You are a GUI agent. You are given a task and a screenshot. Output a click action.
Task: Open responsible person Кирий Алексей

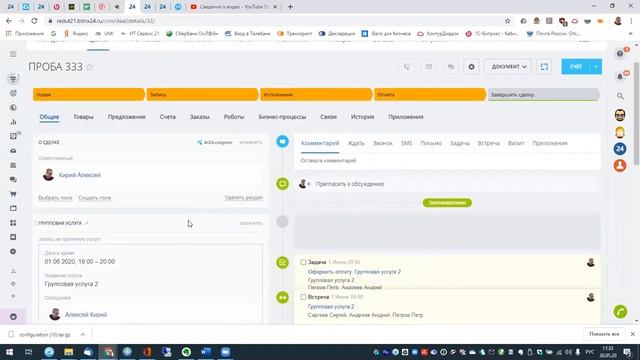pos(80,175)
